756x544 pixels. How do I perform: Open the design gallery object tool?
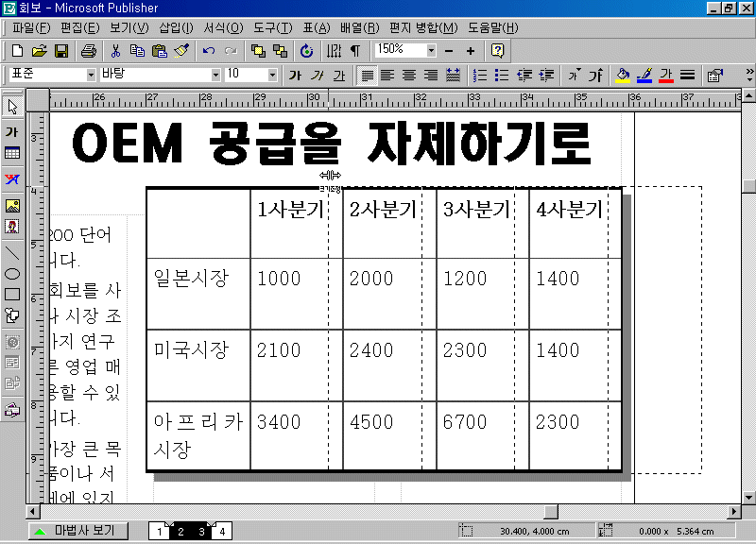12,410
